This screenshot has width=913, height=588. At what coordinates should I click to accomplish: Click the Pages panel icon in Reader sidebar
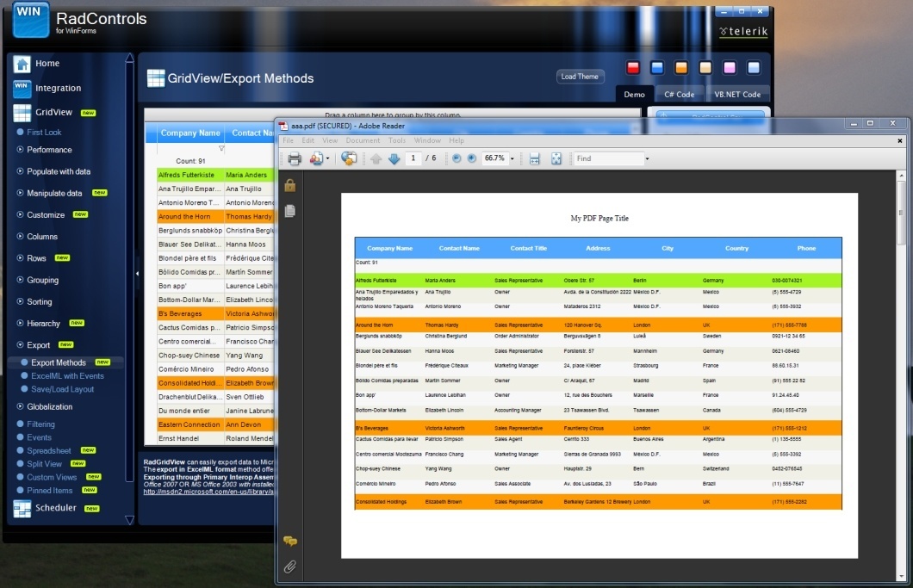tap(290, 210)
